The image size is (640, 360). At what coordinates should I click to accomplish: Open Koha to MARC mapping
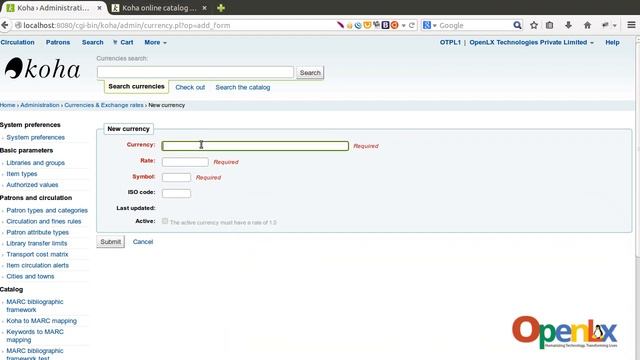(41, 321)
